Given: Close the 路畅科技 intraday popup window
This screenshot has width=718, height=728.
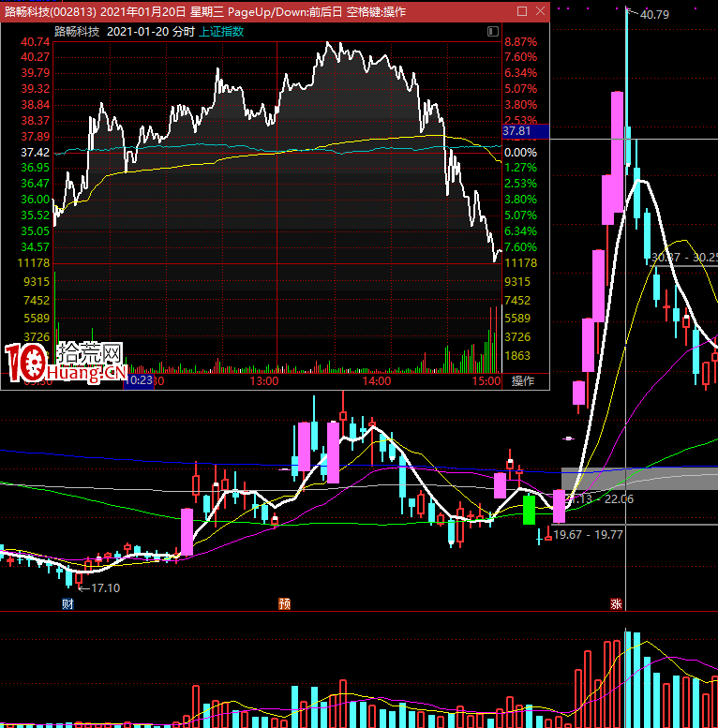Looking at the screenshot, I should coord(538,10).
